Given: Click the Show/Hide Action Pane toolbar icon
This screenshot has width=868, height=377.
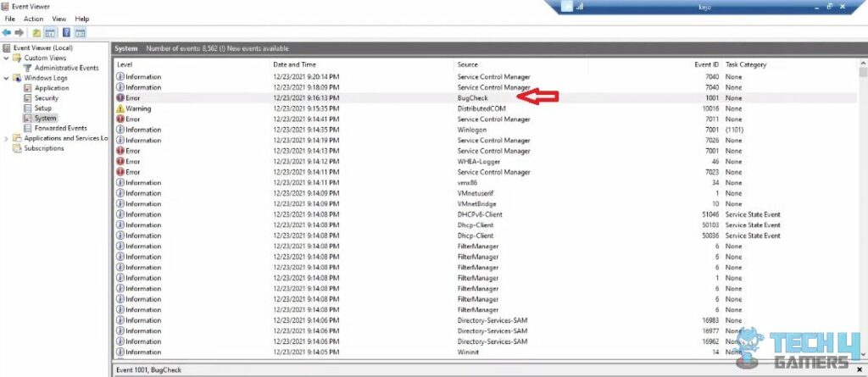Looking at the screenshot, I should tap(81, 33).
